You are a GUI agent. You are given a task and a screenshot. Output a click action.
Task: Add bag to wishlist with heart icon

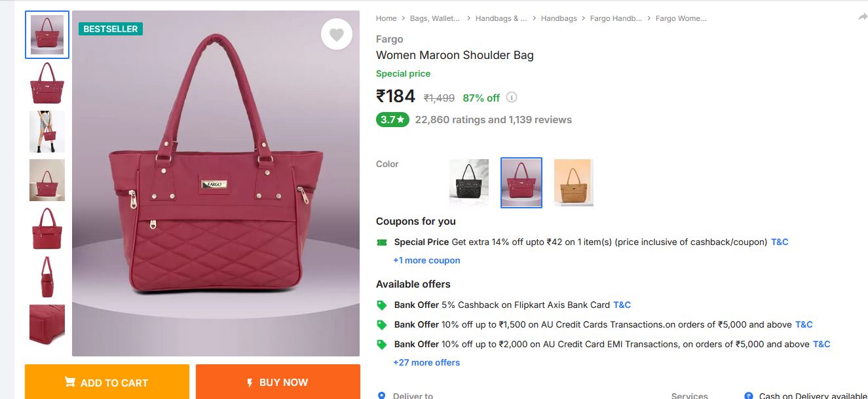tap(336, 35)
